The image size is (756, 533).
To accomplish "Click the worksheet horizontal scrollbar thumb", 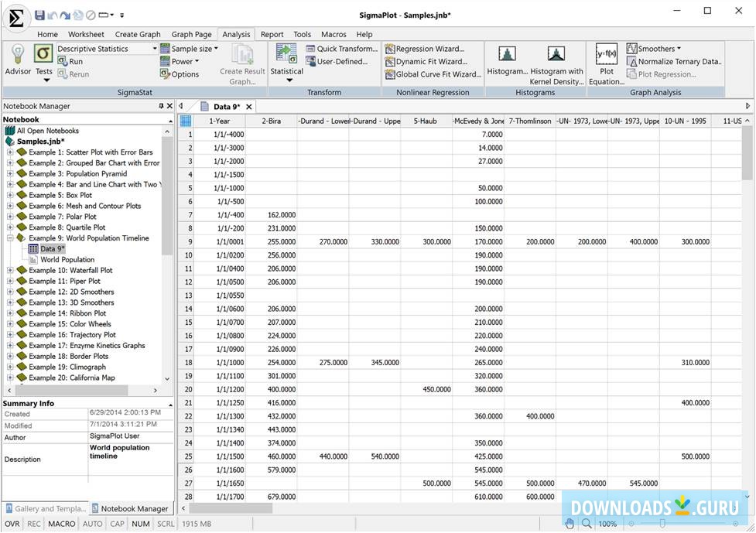I will pyautogui.click(x=231, y=508).
